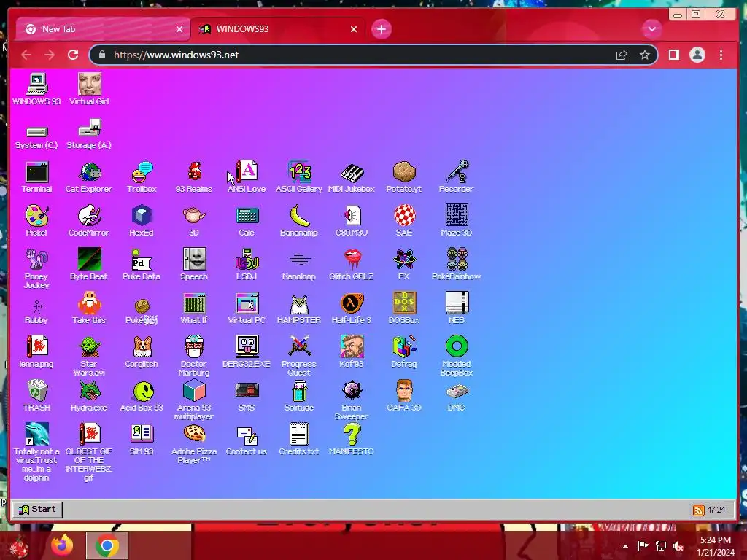Open the Recorder microphone icon
This screenshot has height=560, width=747.
[457, 176]
